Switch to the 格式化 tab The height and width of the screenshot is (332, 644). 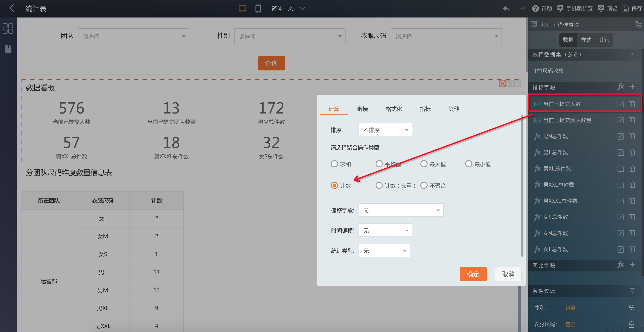(x=393, y=109)
